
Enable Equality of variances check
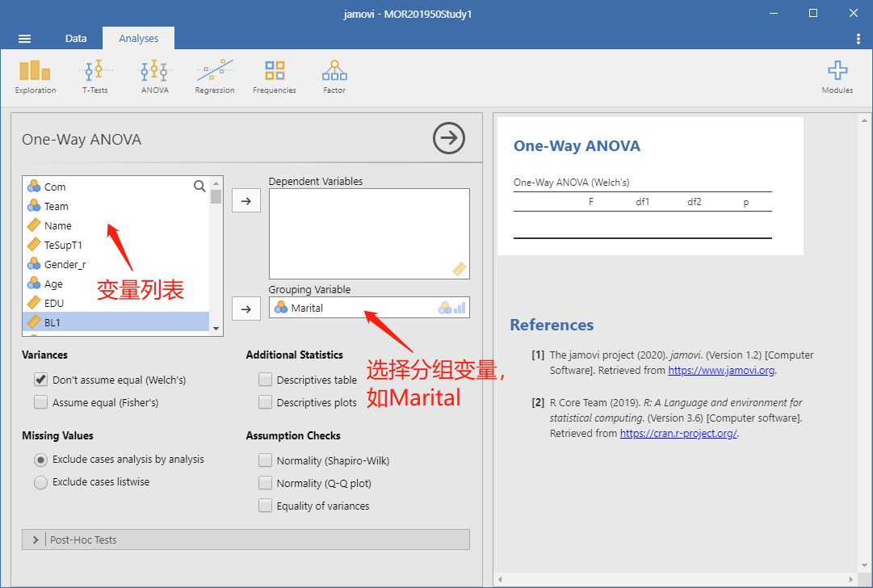point(265,506)
